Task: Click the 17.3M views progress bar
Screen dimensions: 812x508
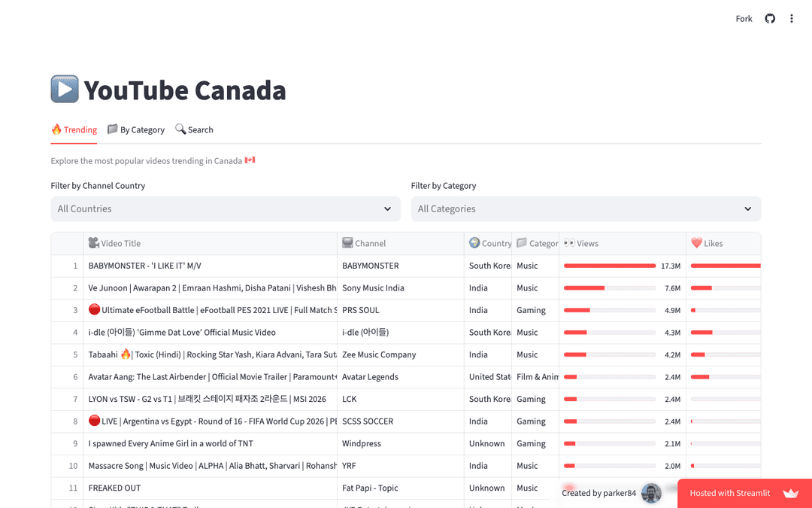Action: pyautogui.click(x=610, y=266)
